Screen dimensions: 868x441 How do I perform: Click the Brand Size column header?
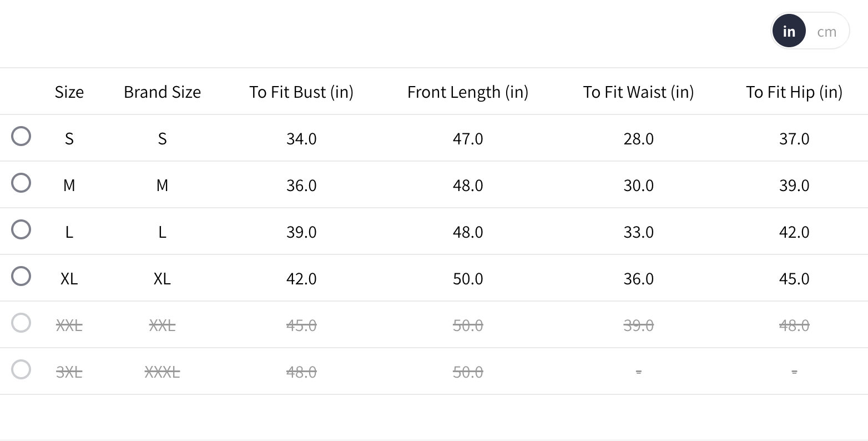[162, 92]
